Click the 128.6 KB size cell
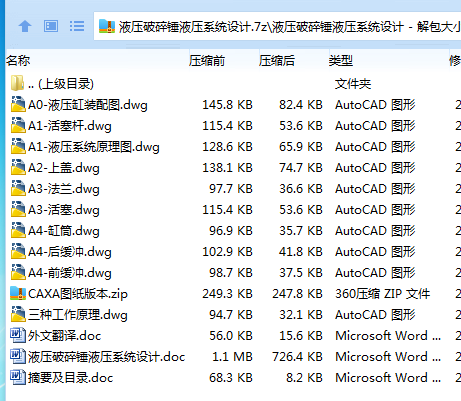The image size is (461, 401). click(x=227, y=147)
